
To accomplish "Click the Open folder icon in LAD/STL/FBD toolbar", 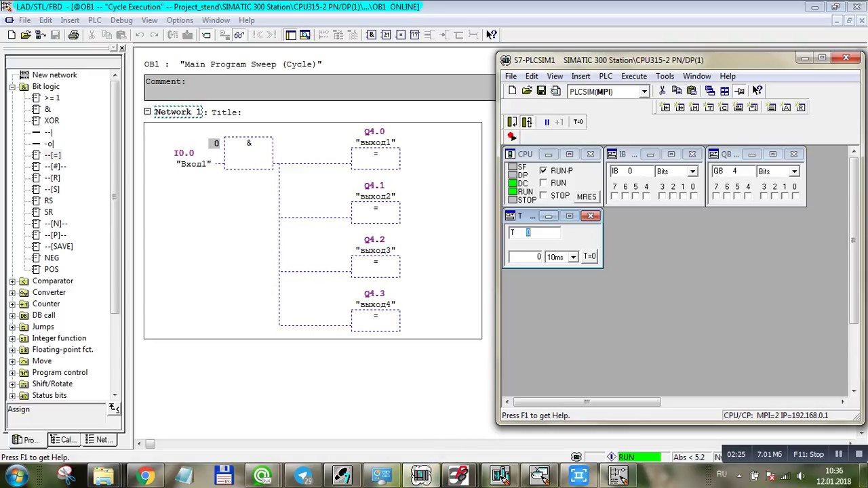I will coord(26,35).
